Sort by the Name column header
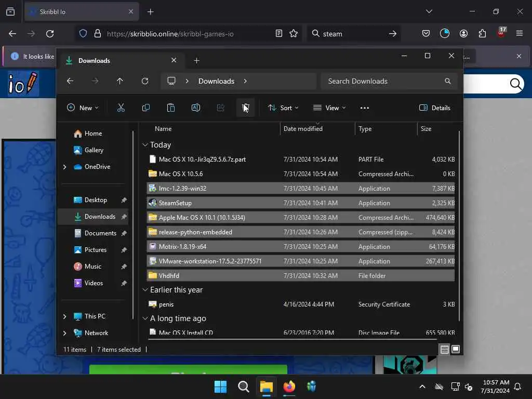Screen dimensions: 532x399 [163, 129]
